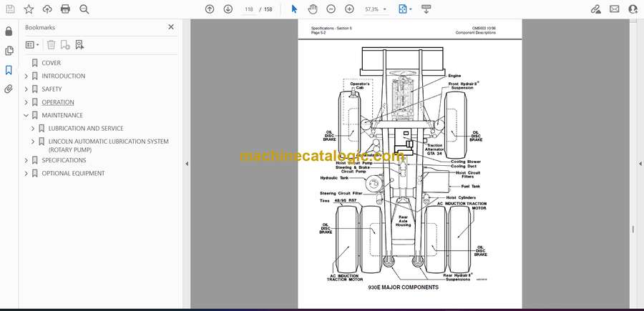Screen dimensions: 644x311
Task: Bookmark this file with the star icon
Action: pos(29,9)
